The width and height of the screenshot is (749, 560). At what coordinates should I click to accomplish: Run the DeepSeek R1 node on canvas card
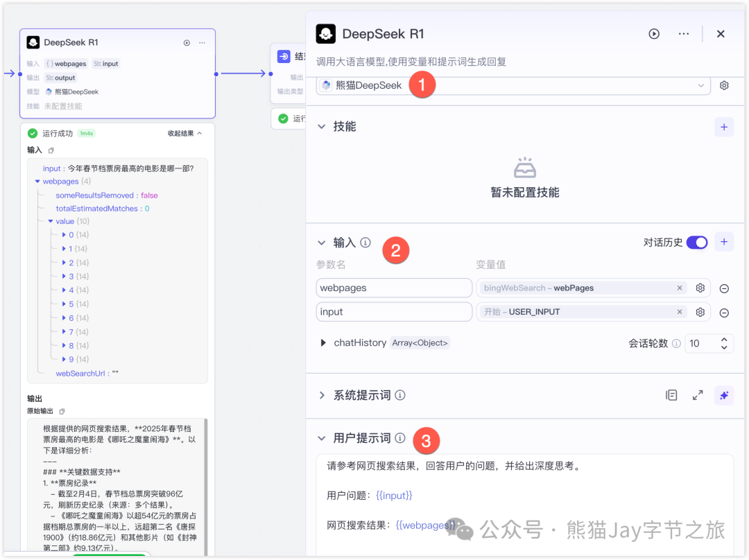click(x=187, y=43)
